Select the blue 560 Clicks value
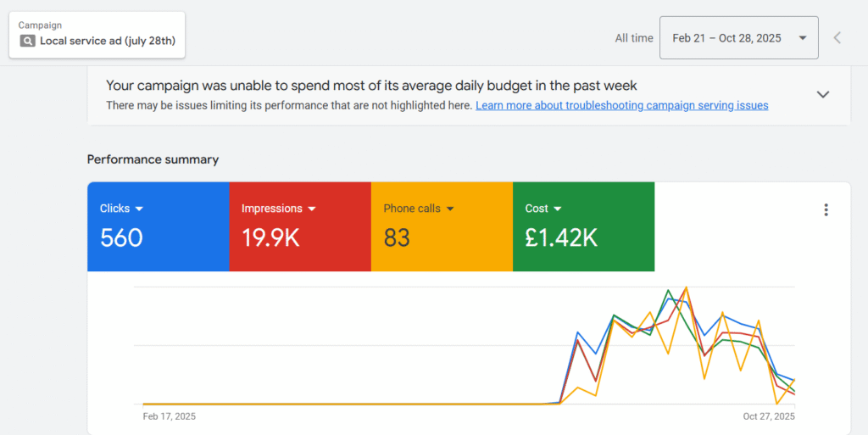This screenshot has height=435, width=868. click(121, 238)
